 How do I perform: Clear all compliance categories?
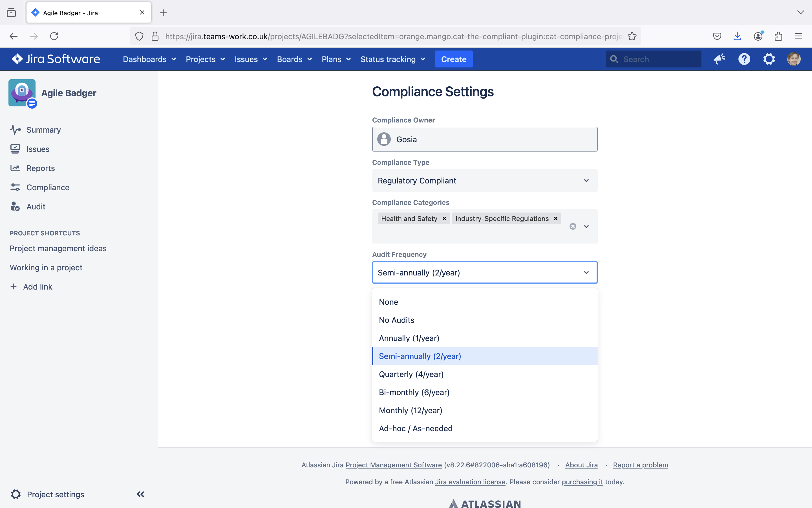[573, 226]
